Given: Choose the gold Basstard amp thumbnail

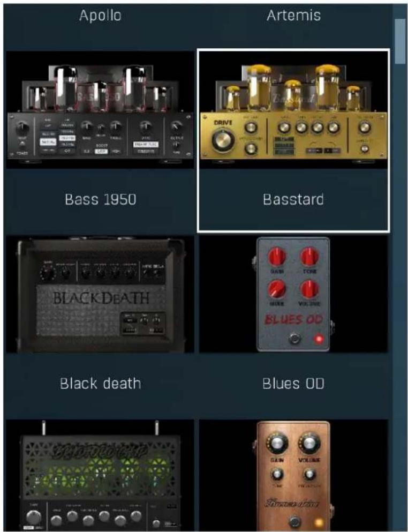Looking at the screenshot, I should pyautogui.click(x=293, y=110).
